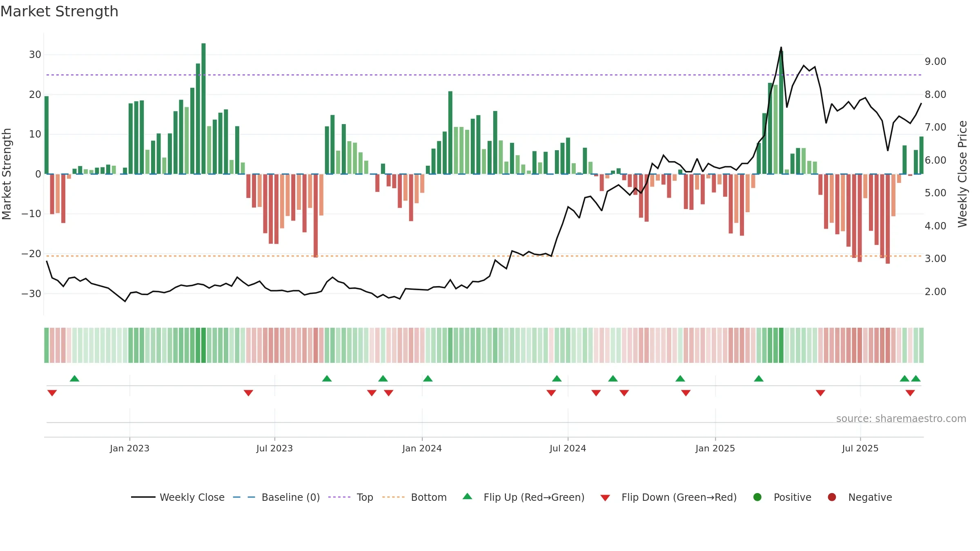
Task: Click the red triangle Flip Down legend icon
Action: tap(605, 498)
